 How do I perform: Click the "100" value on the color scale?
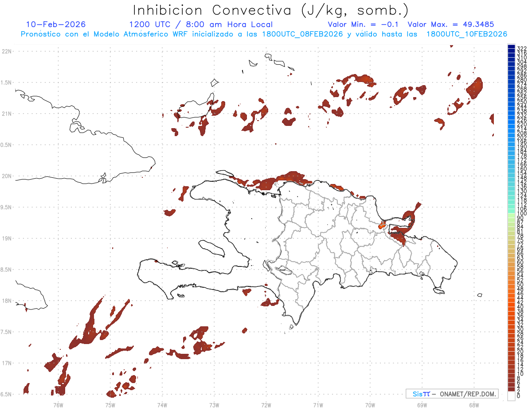click(522, 214)
